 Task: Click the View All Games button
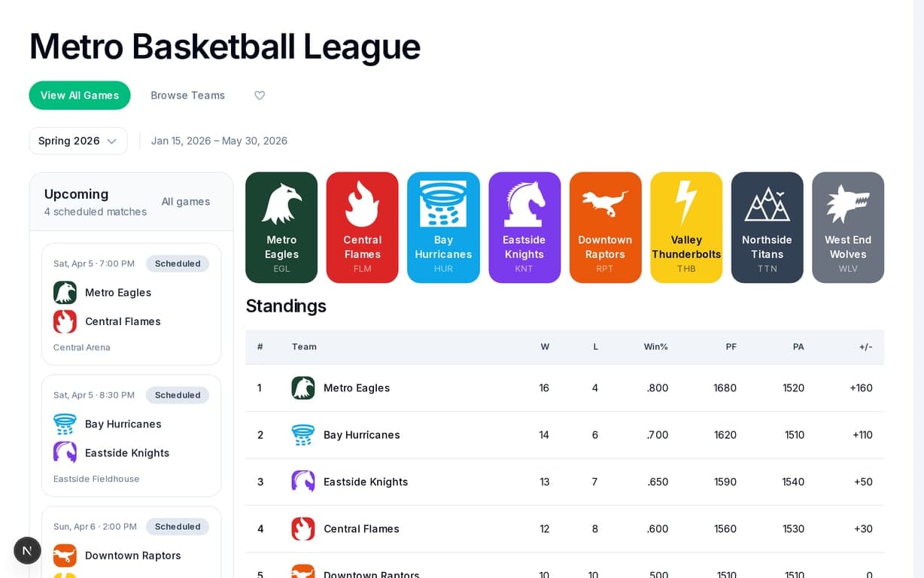(79, 95)
